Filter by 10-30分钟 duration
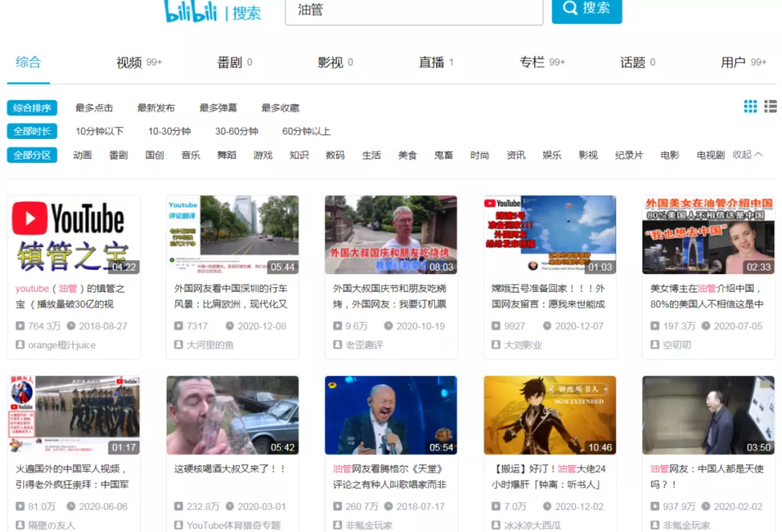 (169, 131)
